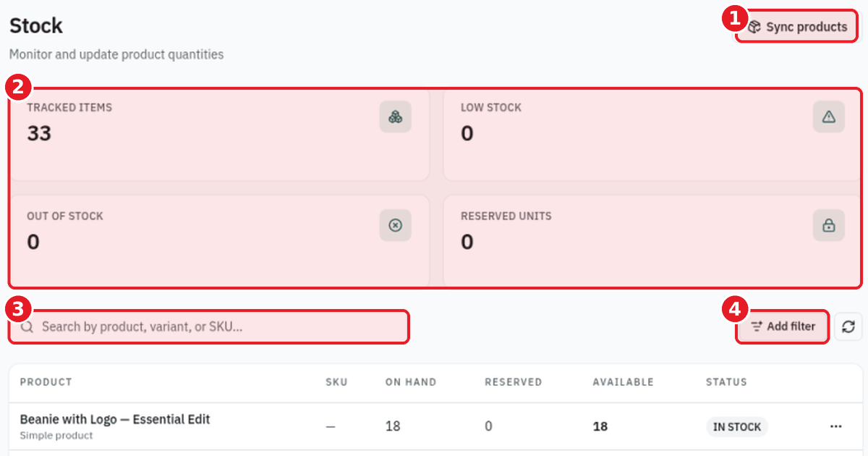Click the Sync products button
This screenshot has width=868, height=456.
797,27
